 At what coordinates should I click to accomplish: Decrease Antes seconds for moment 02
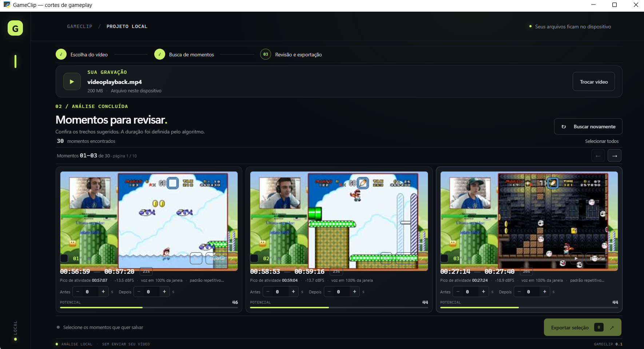coord(268,292)
